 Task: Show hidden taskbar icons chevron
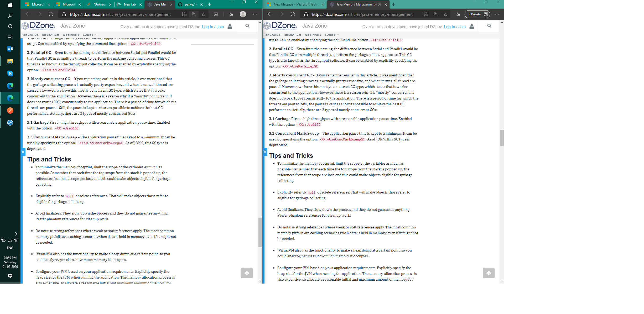pyautogui.click(x=16, y=234)
